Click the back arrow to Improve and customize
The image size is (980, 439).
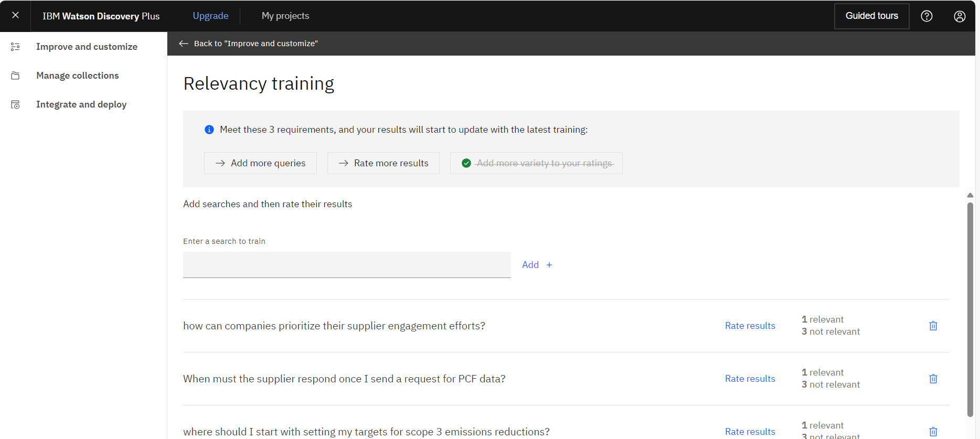(x=184, y=44)
